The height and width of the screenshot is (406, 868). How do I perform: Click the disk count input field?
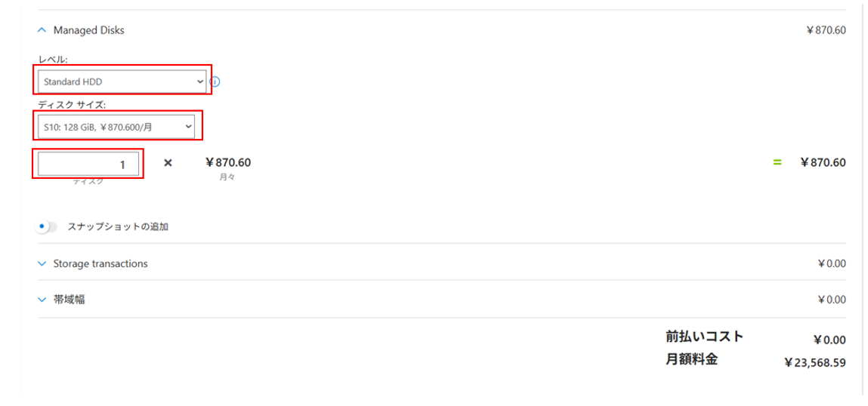point(88,164)
